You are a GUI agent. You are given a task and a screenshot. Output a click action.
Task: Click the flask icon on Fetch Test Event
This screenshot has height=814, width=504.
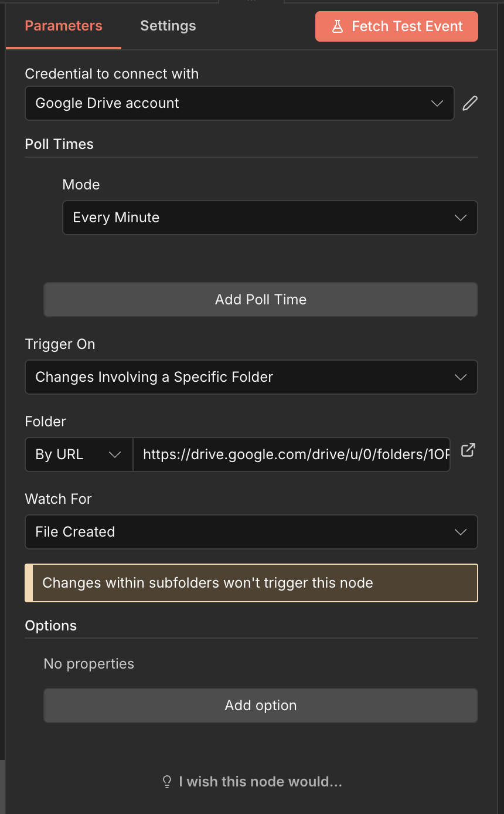pyautogui.click(x=338, y=26)
